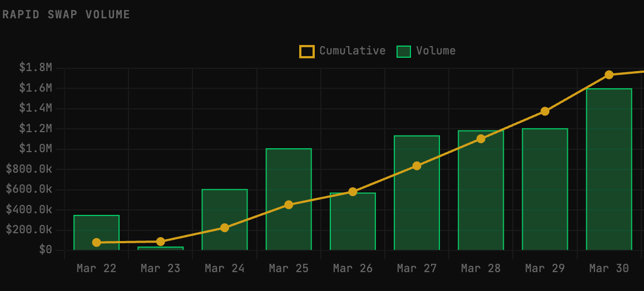Image resolution: width=644 pixels, height=291 pixels.
Task: Click the green Volume legend swatch
Action: (x=403, y=51)
